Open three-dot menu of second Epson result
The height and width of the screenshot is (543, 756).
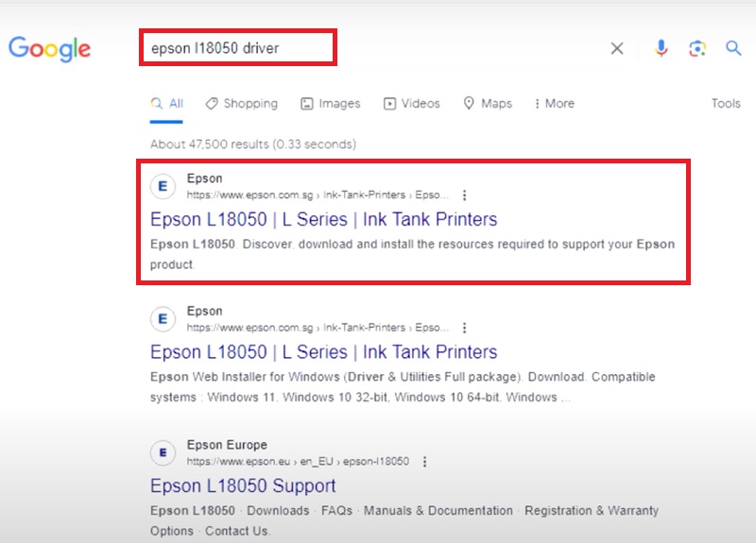pos(464,328)
